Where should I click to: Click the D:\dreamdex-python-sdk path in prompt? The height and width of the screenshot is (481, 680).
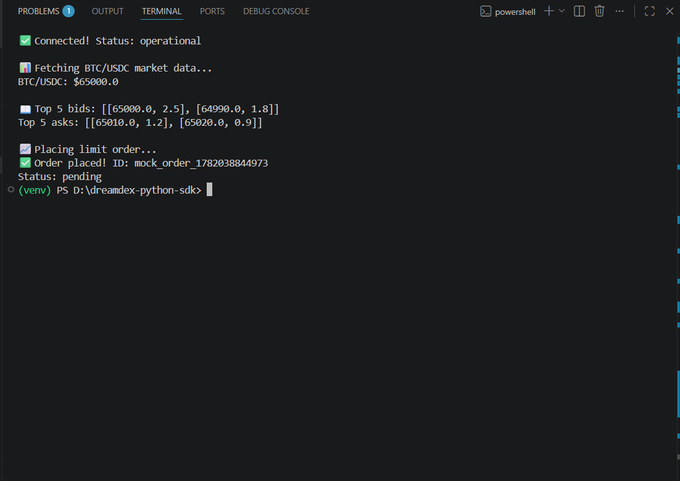click(134, 190)
